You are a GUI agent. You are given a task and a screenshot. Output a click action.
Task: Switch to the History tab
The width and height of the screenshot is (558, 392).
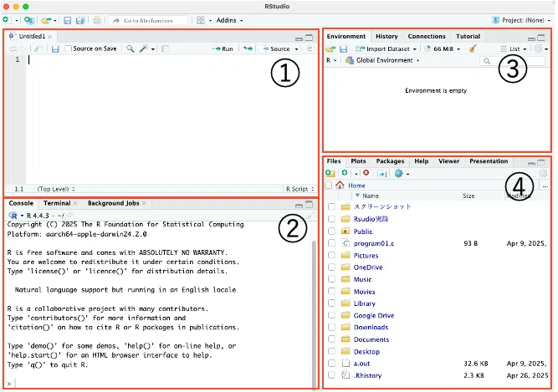pos(387,36)
